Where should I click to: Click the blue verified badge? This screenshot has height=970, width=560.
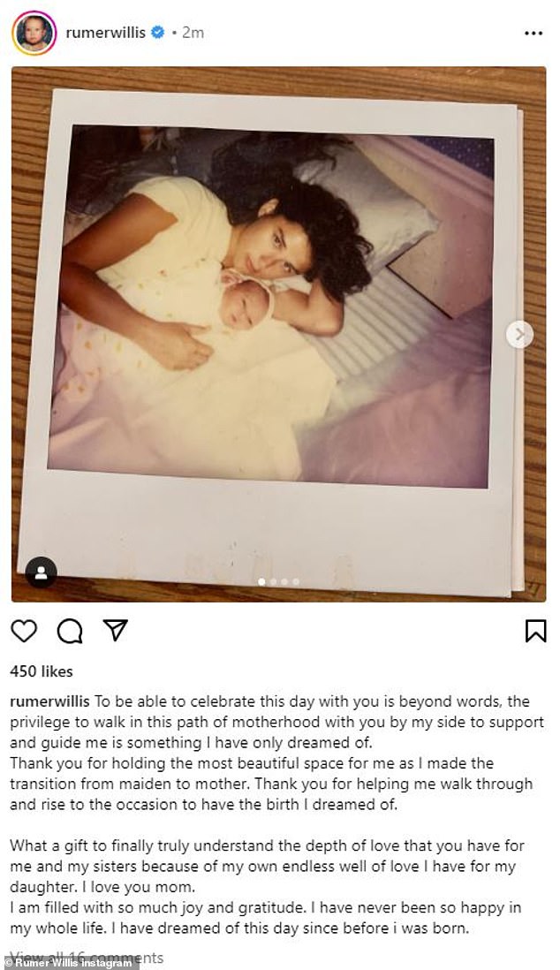(x=158, y=32)
